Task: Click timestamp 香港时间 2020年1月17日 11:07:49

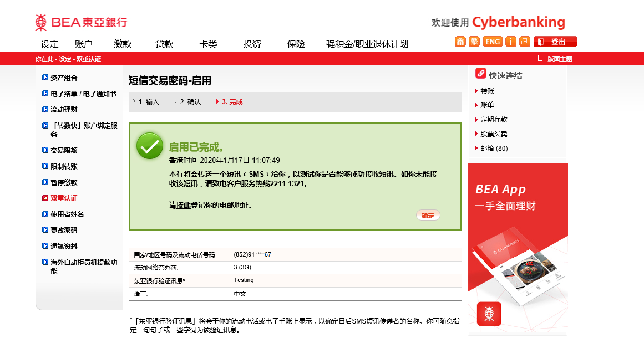Action: tap(224, 161)
